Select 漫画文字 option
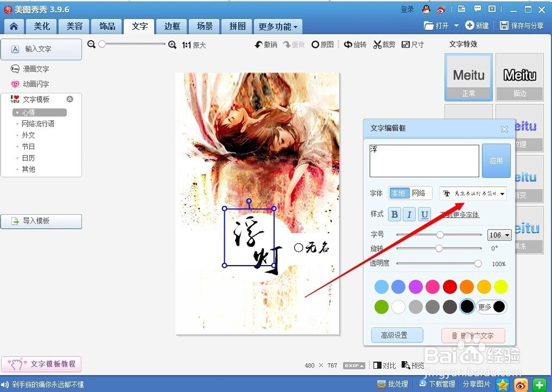This screenshot has height=392, width=552. coord(30,69)
